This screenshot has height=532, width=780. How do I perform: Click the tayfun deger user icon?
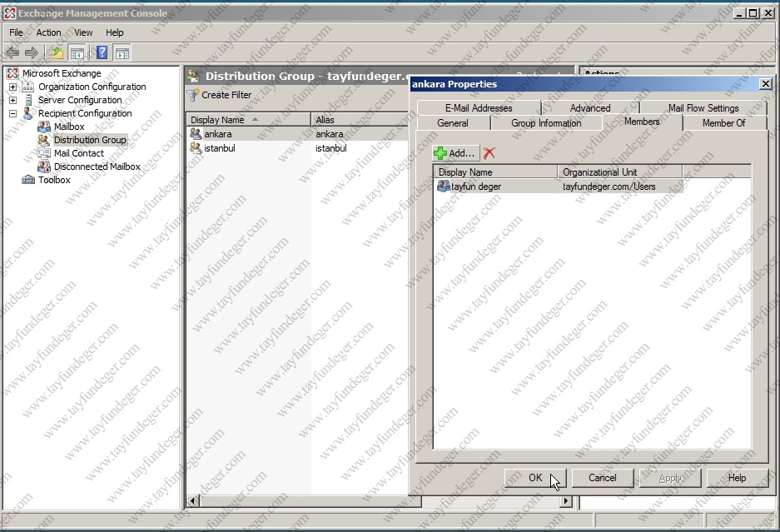443,186
